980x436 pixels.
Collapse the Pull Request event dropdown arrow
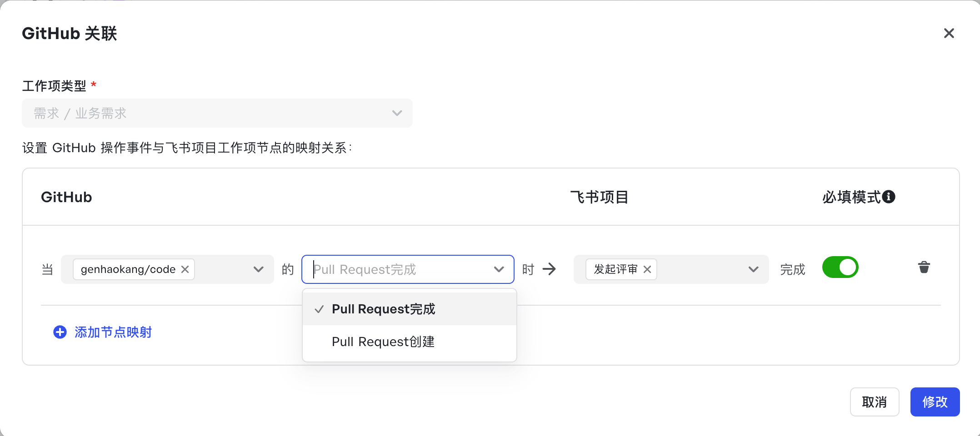click(x=499, y=269)
